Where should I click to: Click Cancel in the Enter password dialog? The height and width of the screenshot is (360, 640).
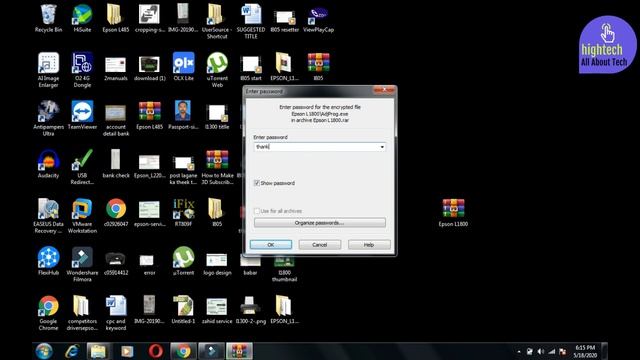320,244
